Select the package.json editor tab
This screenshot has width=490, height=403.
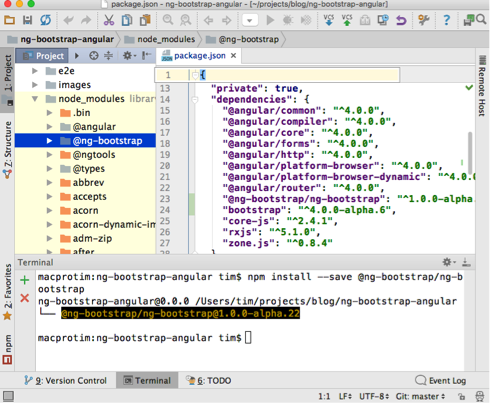pos(199,56)
